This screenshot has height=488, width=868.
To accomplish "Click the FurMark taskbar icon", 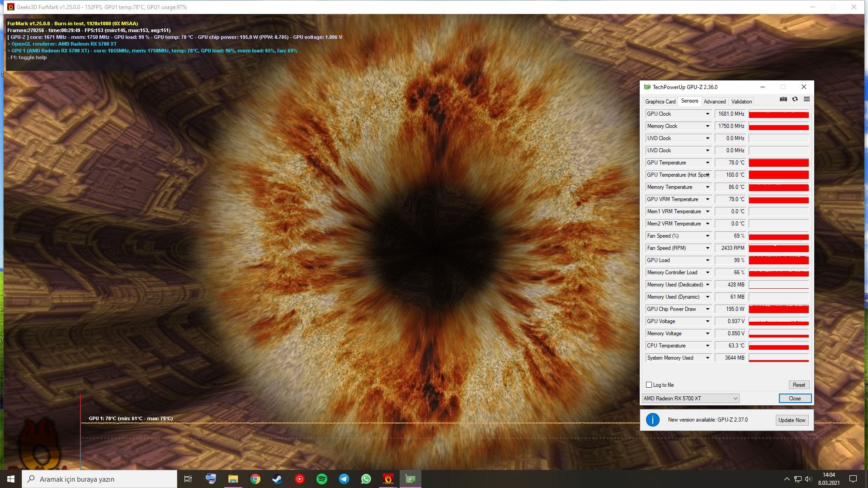I will coord(388,479).
